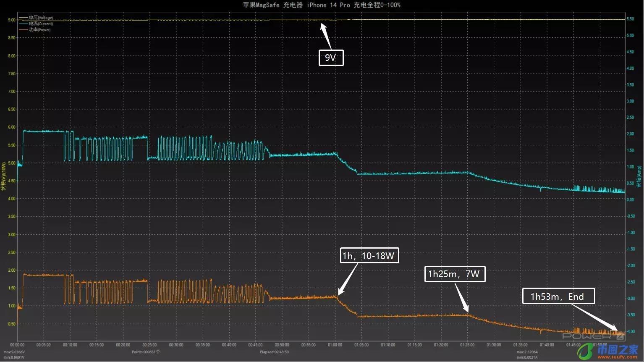The image size is (644, 362).
Task: Click the 01:25:00 time axis marker
Action: (467, 345)
